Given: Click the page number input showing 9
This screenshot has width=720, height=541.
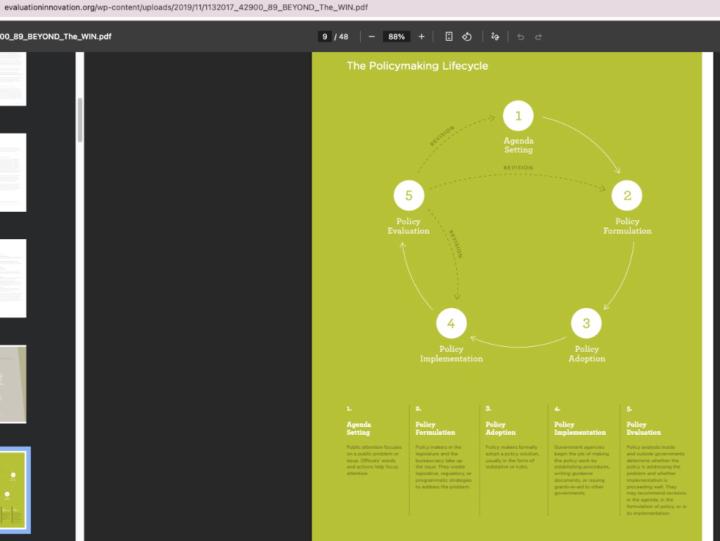Looking at the screenshot, I should point(325,37).
